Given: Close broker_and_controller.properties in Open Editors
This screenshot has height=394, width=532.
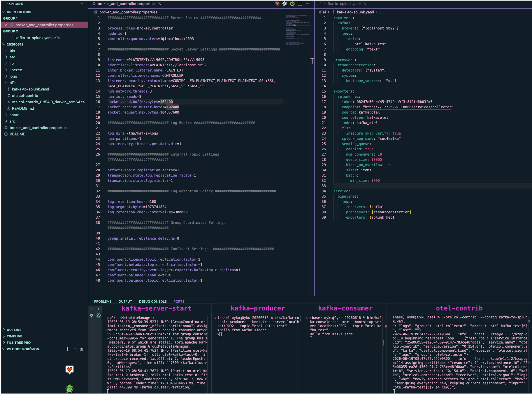Looking at the screenshot, I should (x=6, y=25).
